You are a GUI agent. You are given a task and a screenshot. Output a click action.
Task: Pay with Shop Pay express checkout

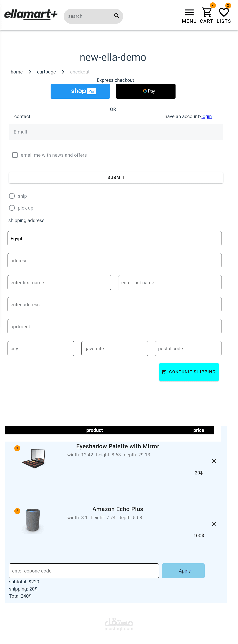80,91
